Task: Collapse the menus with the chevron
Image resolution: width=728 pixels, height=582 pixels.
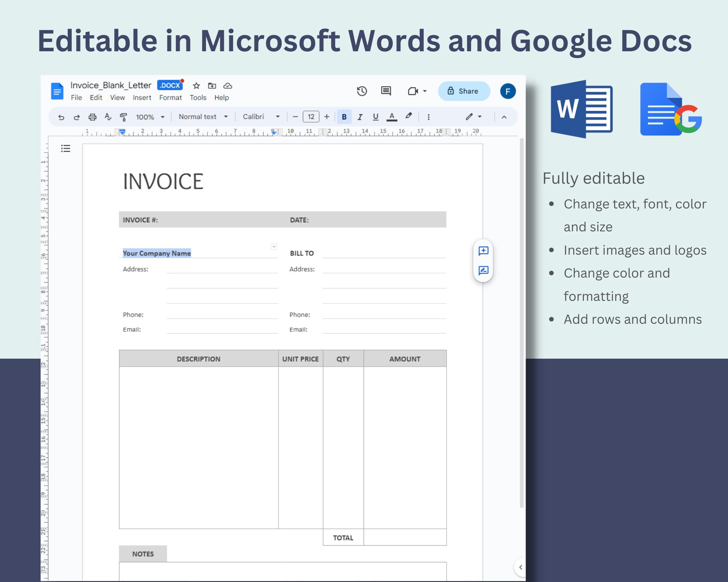Action: tap(504, 117)
